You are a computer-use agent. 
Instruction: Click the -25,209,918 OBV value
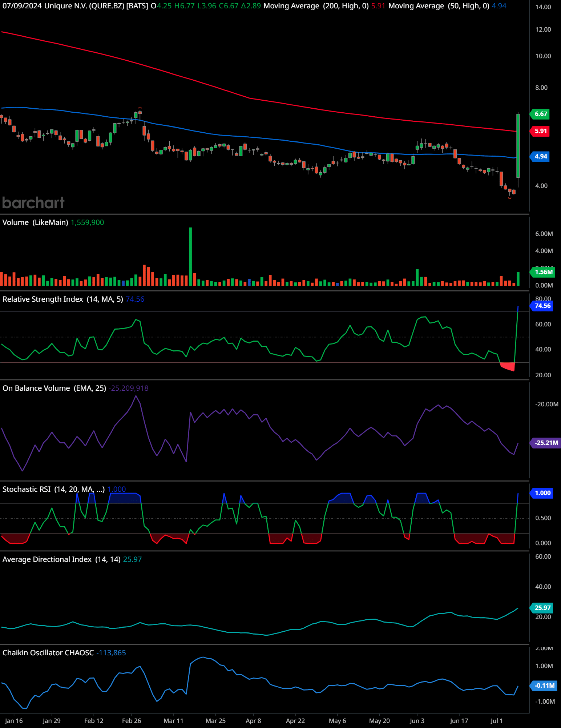pos(129,388)
